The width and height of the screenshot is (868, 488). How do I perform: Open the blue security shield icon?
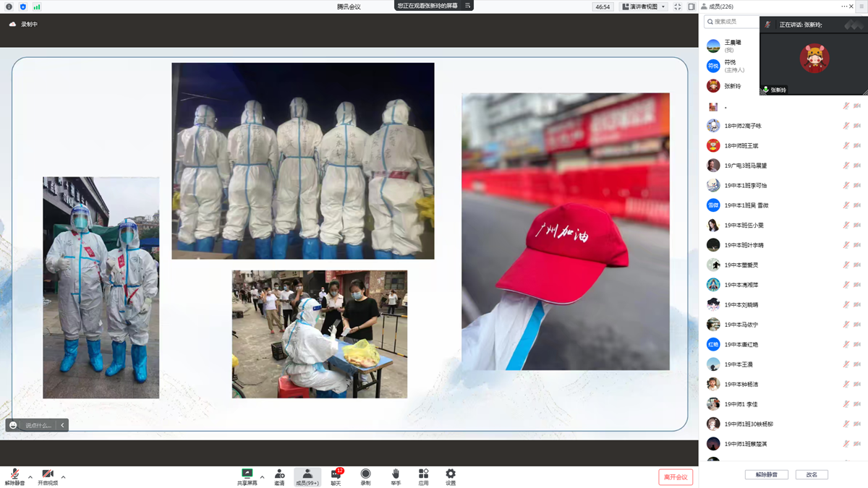coord(23,7)
